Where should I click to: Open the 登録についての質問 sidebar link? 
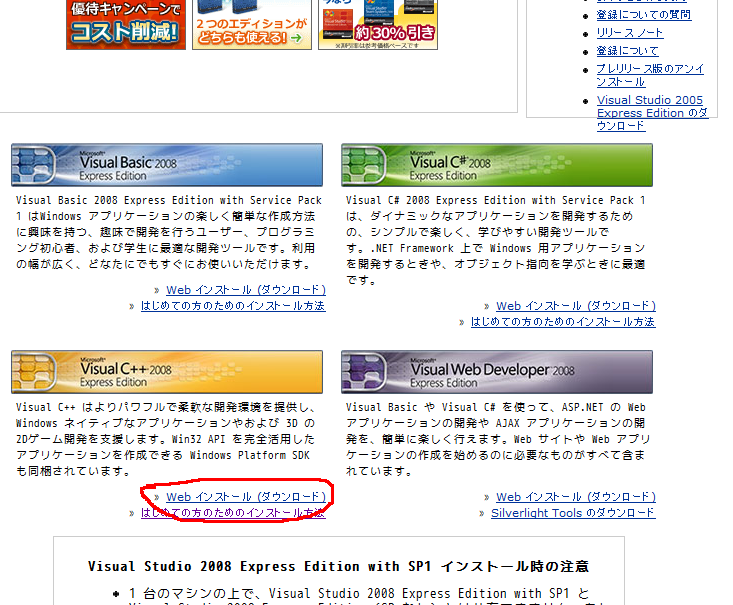643,15
